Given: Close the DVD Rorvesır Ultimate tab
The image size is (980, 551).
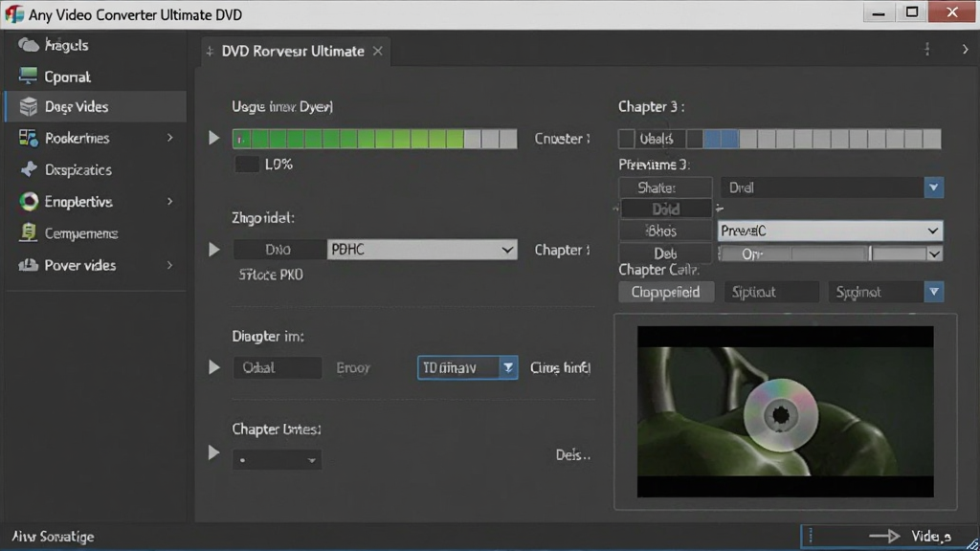Looking at the screenshot, I should tap(377, 52).
